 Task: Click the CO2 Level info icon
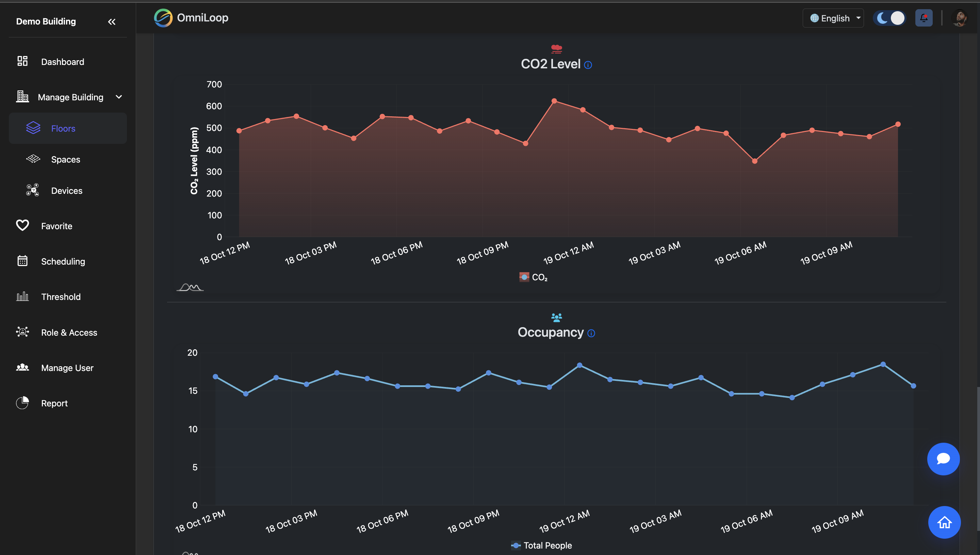coord(588,65)
